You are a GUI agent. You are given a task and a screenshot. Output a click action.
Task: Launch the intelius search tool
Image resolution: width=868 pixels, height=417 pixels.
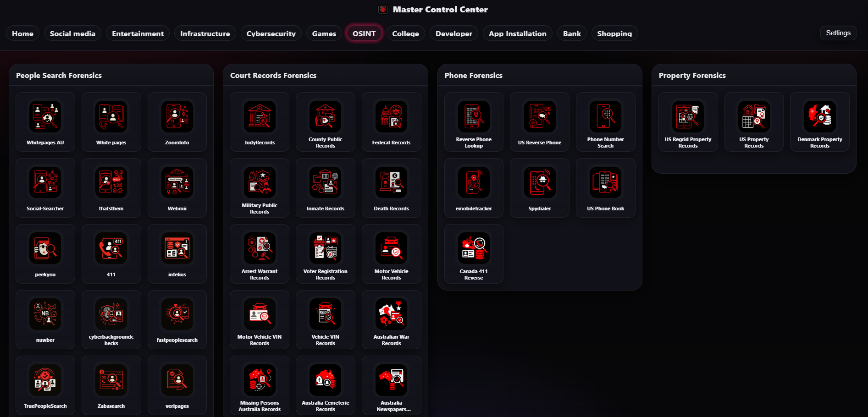click(x=177, y=253)
